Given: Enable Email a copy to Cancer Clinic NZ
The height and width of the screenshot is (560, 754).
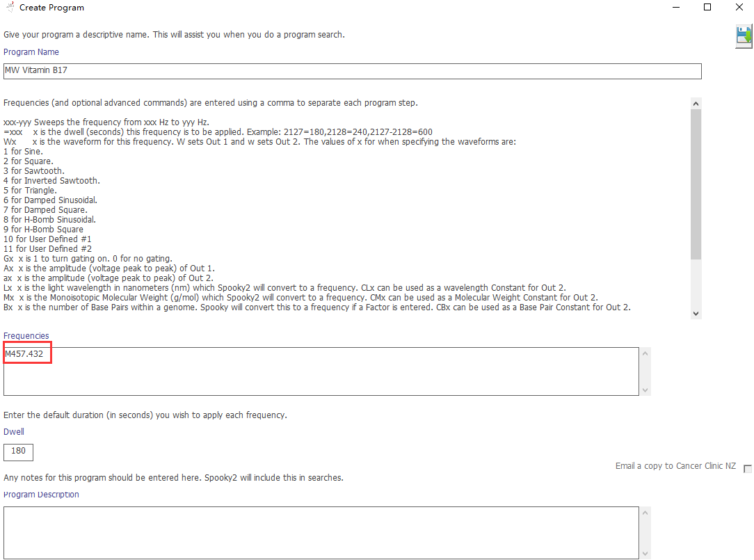Looking at the screenshot, I should [x=748, y=469].
